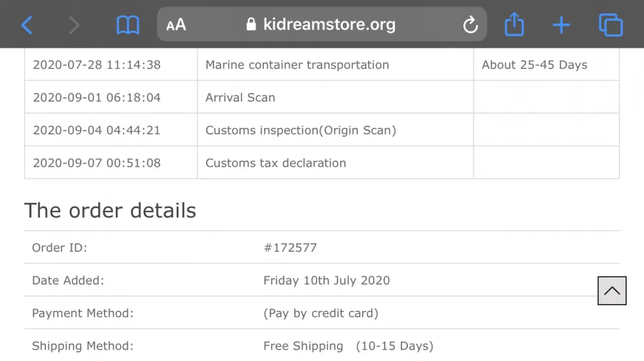Go back to the previous page
The width and height of the screenshot is (644, 361).
pyautogui.click(x=27, y=25)
